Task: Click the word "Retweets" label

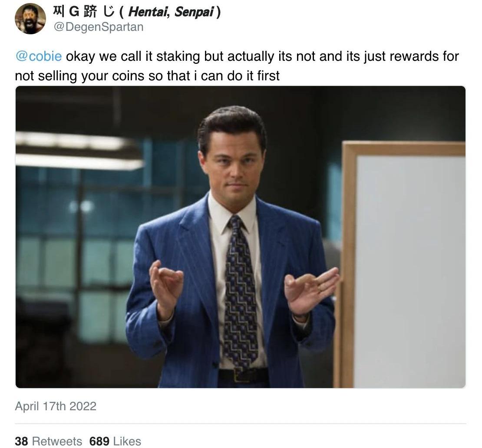Action: 57,441
